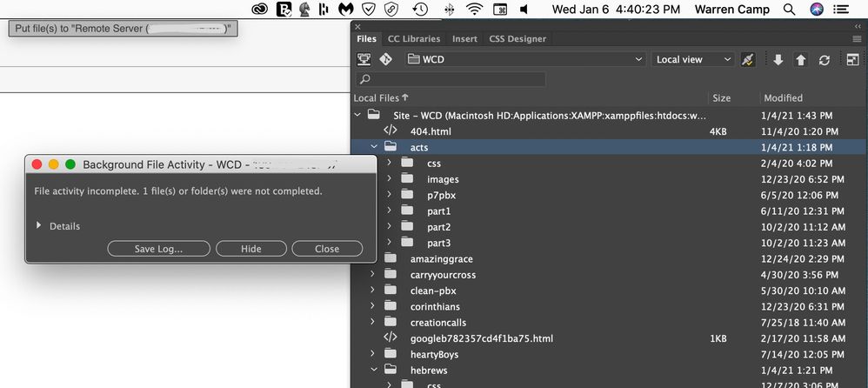Click the Git icon in Files panel
Screen dimensions: 868x388
click(386, 59)
